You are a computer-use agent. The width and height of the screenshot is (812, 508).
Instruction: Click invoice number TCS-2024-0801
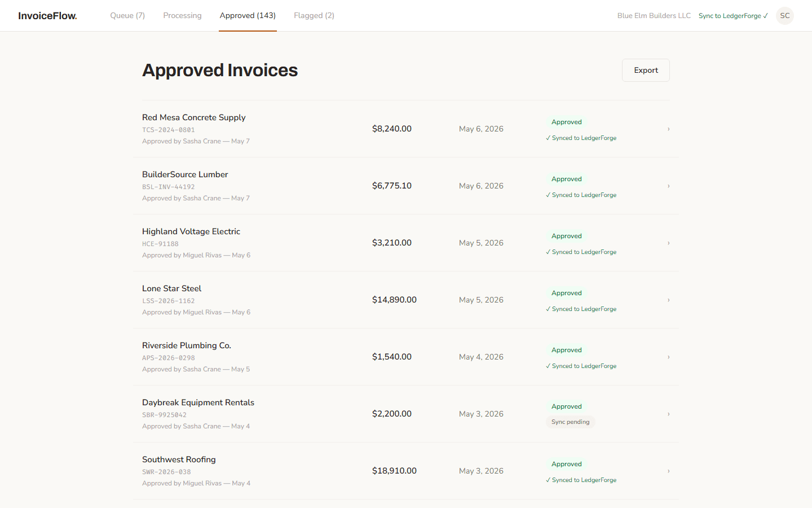point(169,130)
